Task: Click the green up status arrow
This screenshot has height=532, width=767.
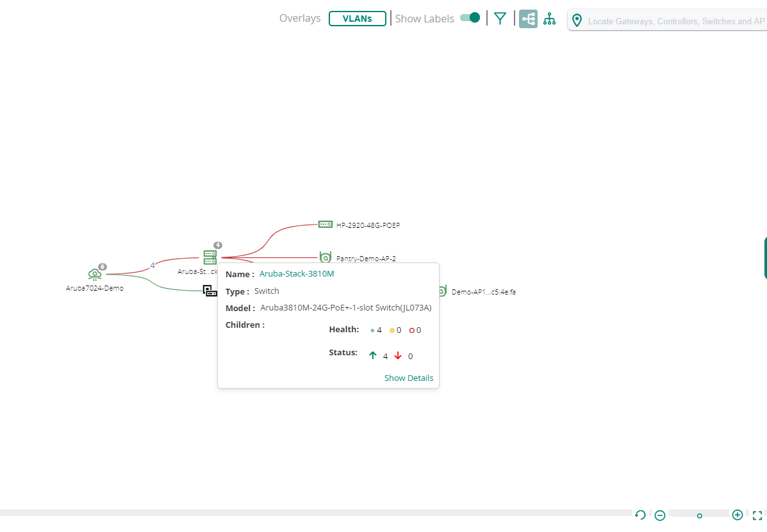Action: [x=373, y=355]
